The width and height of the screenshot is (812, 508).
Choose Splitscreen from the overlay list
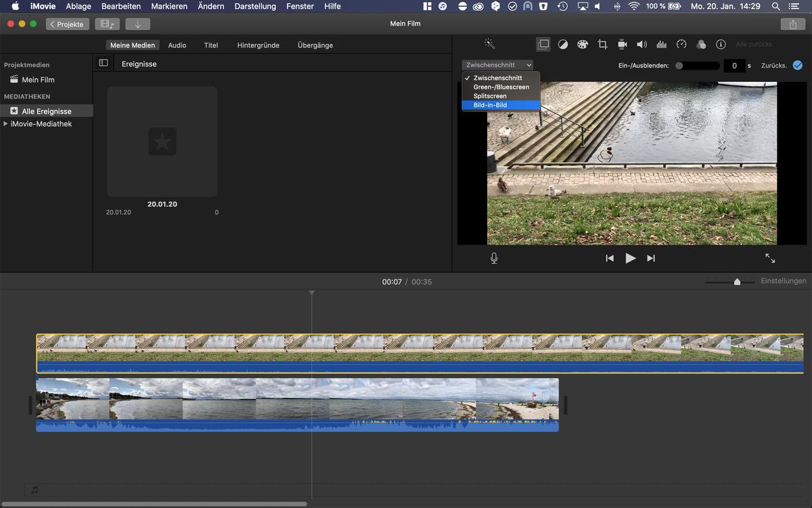[x=501, y=96]
